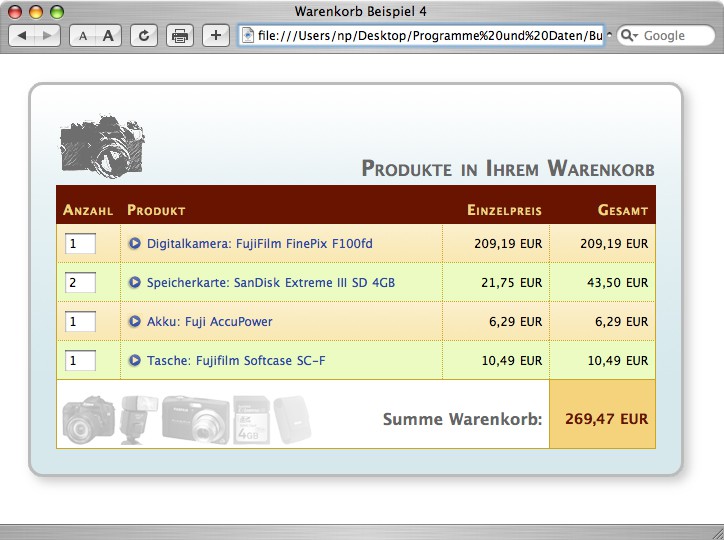Click the window resize grip corner
724x540 pixels.
(x=718, y=533)
